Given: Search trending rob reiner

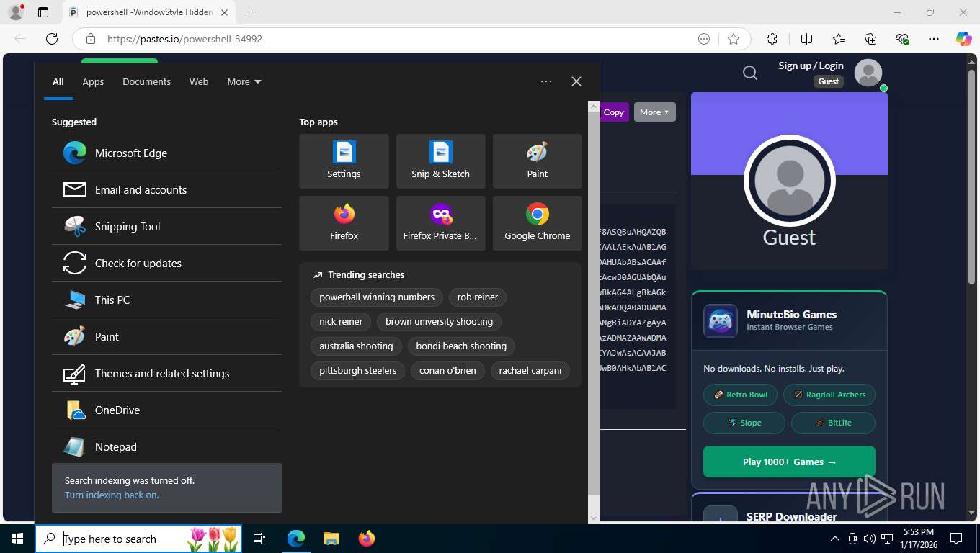Looking at the screenshot, I should (x=478, y=297).
